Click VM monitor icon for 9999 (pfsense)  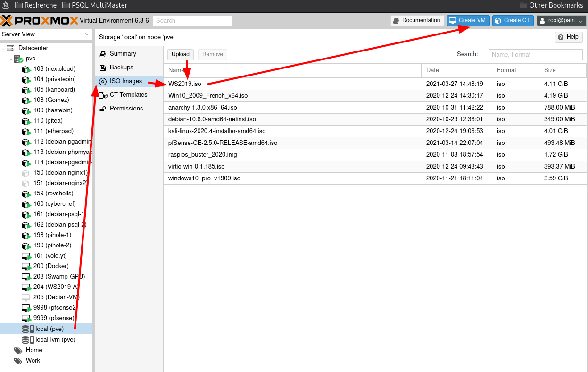coord(26,318)
